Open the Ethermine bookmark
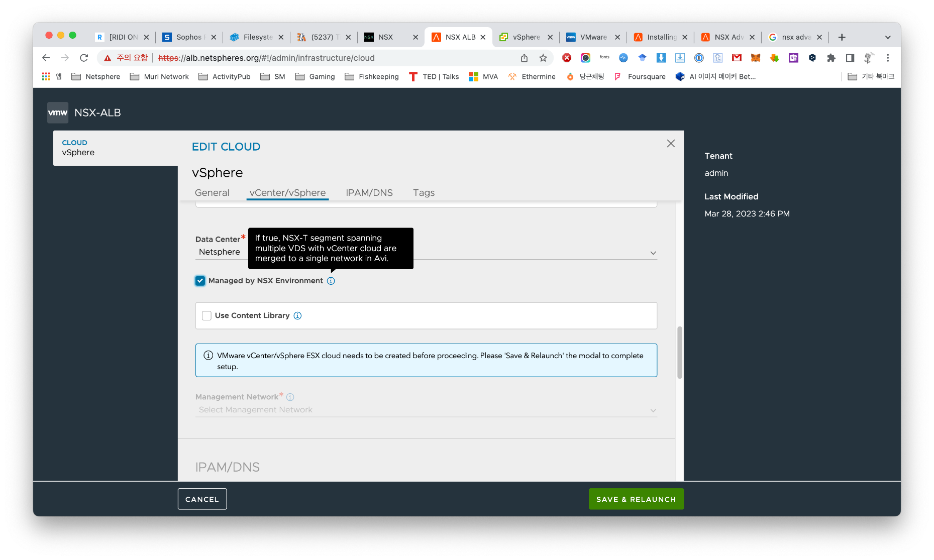The width and height of the screenshot is (934, 560). point(532,76)
